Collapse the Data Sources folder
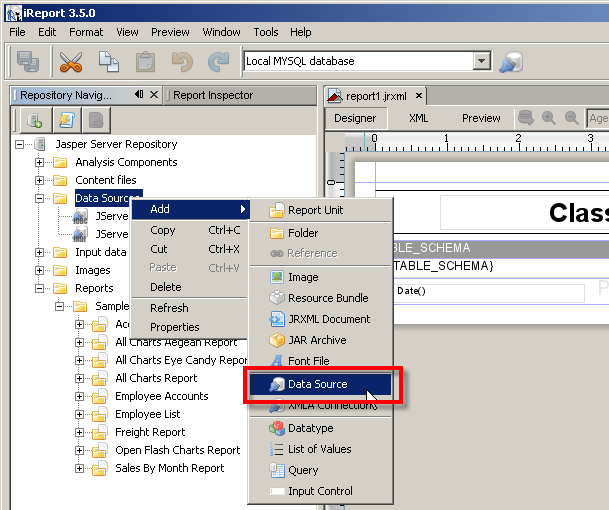This screenshot has height=510, width=609. coord(39,198)
